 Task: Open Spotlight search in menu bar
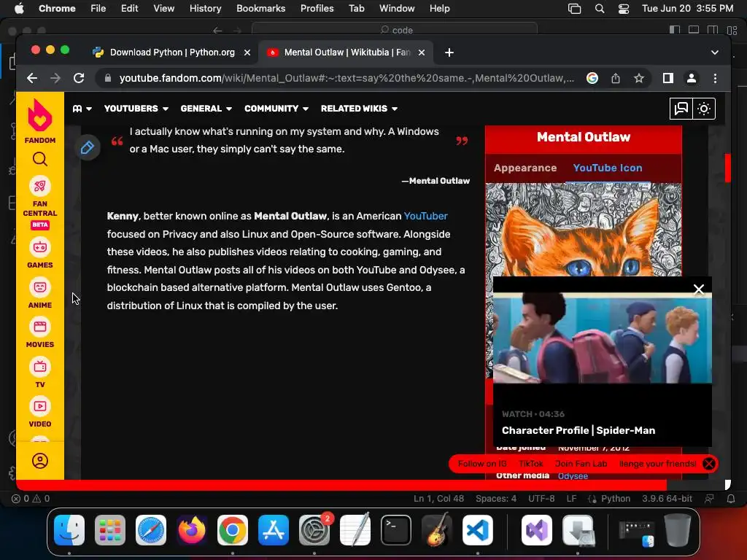pyautogui.click(x=600, y=8)
